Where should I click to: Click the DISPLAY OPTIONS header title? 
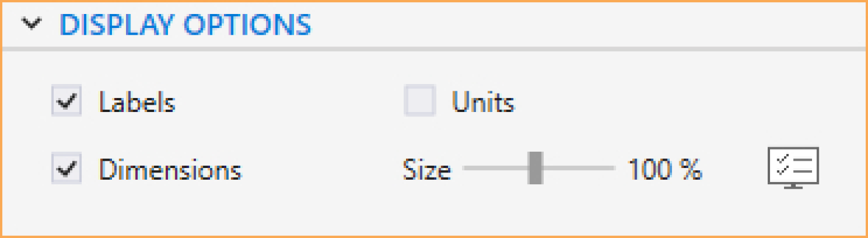click(x=185, y=25)
